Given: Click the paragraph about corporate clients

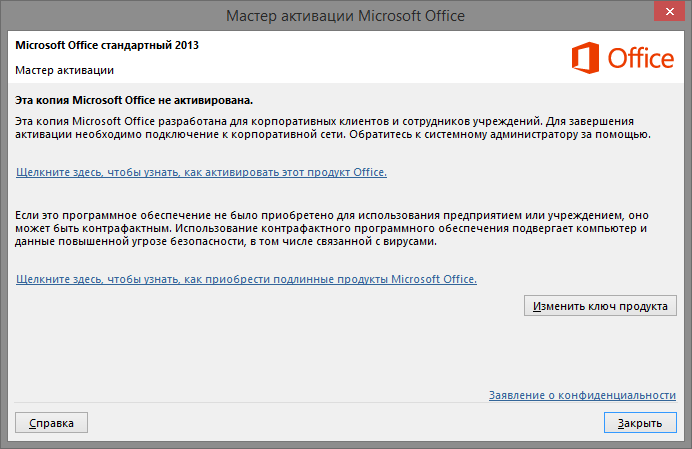Looking at the screenshot, I should (x=330, y=126).
